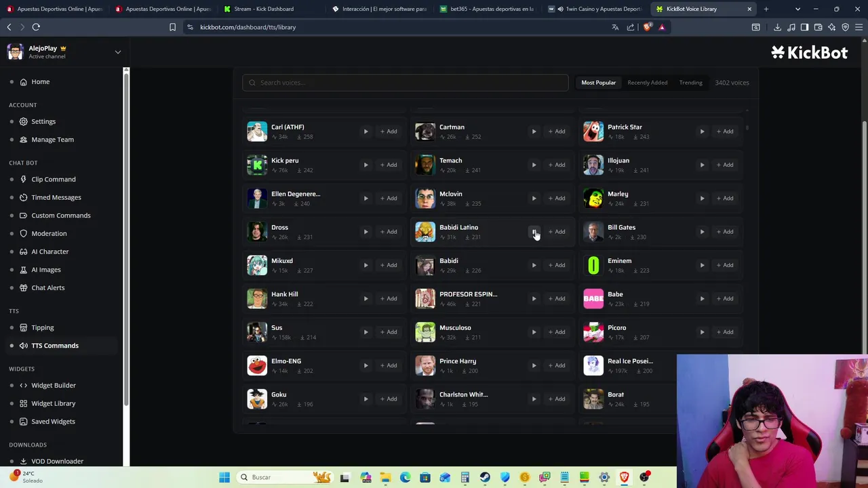The width and height of the screenshot is (868, 488).
Task: Click the Search voices field
Action: [x=406, y=83]
